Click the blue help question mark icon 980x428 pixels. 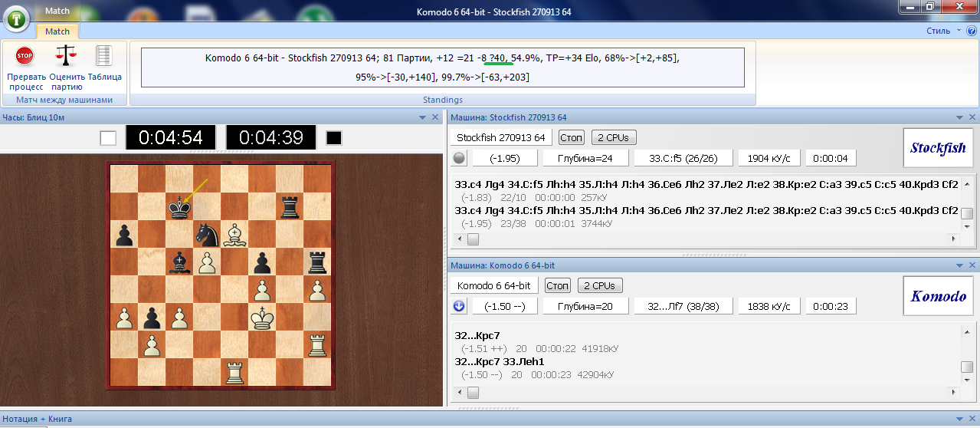click(972, 31)
